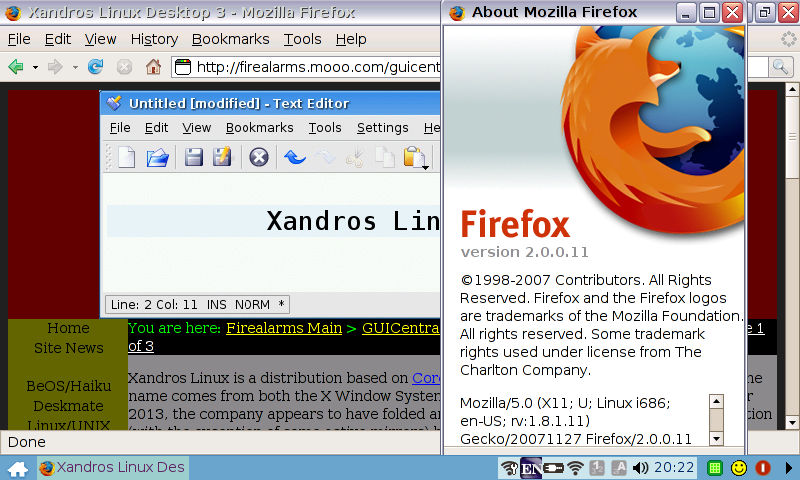This screenshot has width=800, height=480.
Task: Click the Num Lock indicator tray icon
Action: 597,468
